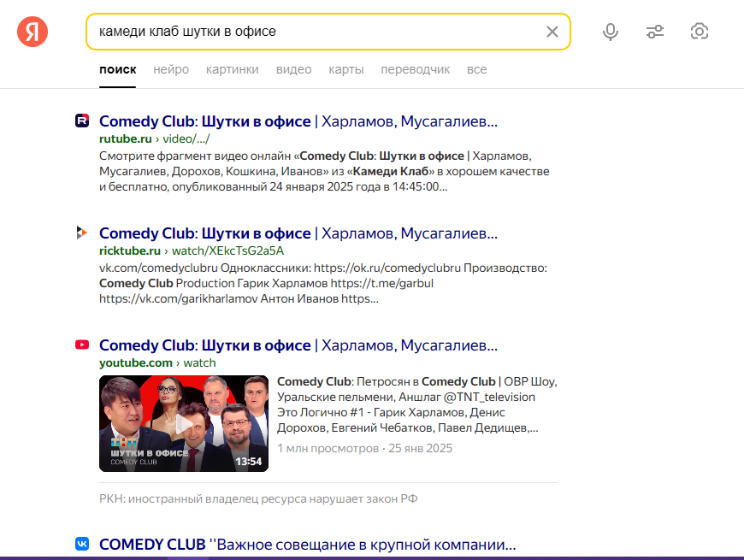Click the Rutube favicon icon
The image size is (744, 560).
(82, 121)
